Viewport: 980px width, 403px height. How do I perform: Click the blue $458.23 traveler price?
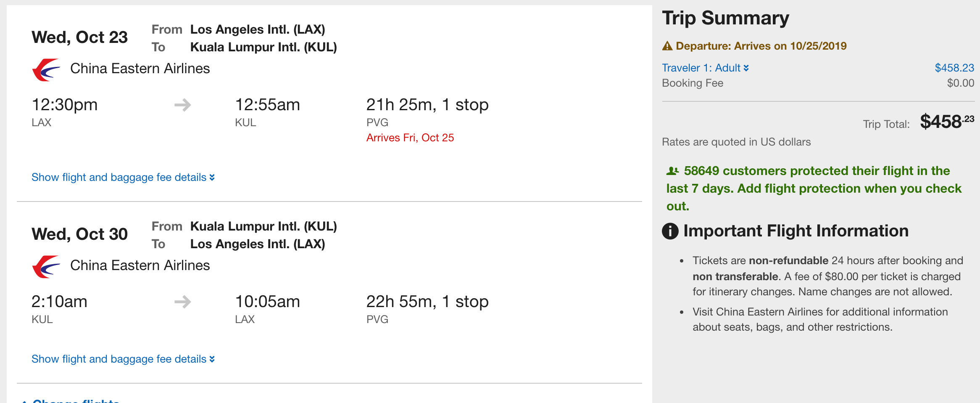tap(954, 68)
